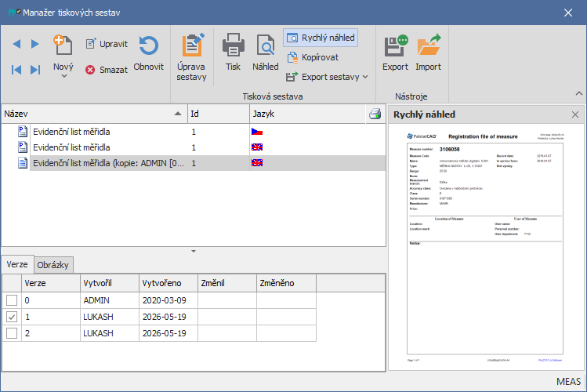Viewport: 587px width, 392px height.
Task: Sort by Název column header
Action: coord(94,114)
